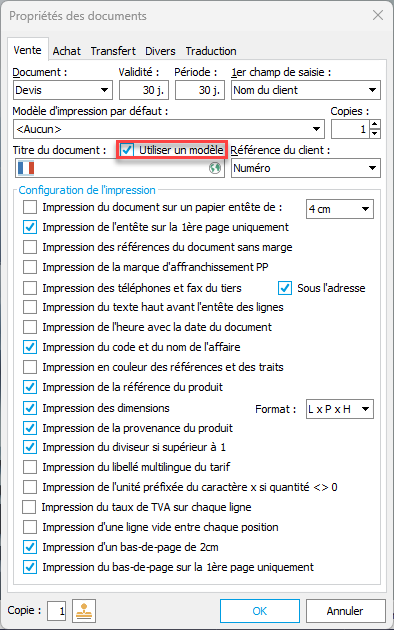
Task: Toggle the Utiliser un modèle checkbox
Action: [x=127, y=150]
